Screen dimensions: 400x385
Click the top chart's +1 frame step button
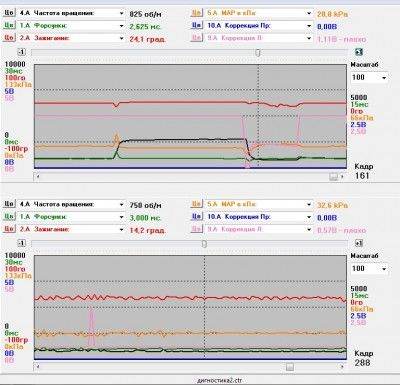click(359, 52)
